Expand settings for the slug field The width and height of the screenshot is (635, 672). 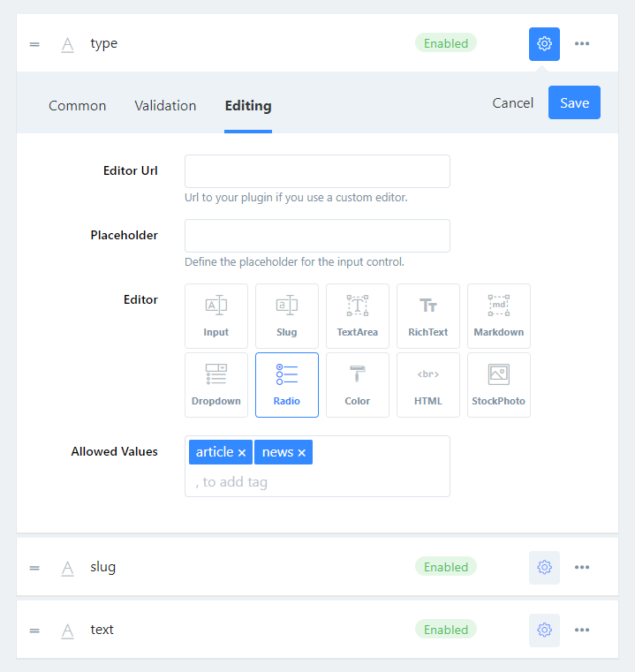544,568
